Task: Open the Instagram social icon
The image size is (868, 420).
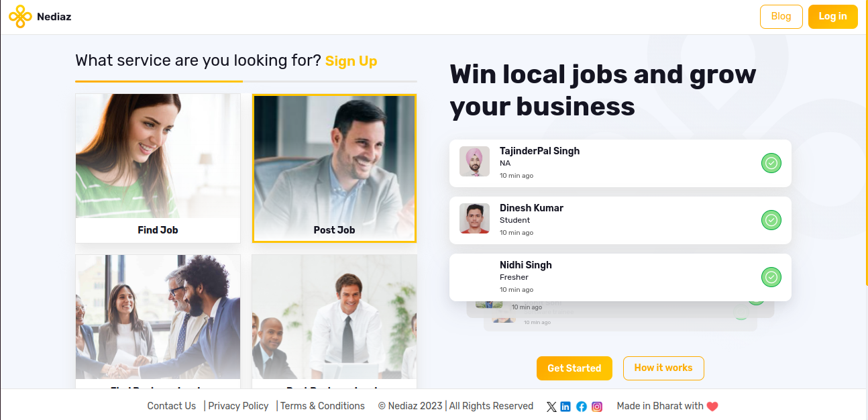Action: [x=597, y=407]
